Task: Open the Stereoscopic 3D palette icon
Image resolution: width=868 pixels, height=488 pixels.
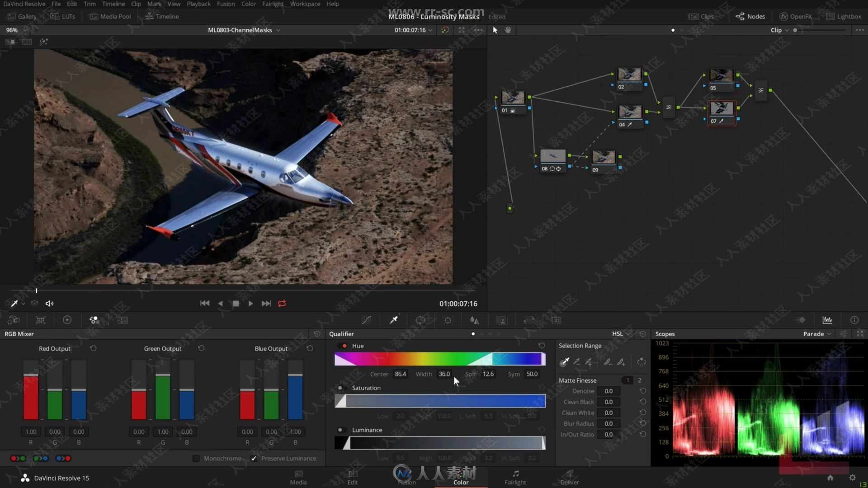Action: [x=556, y=320]
